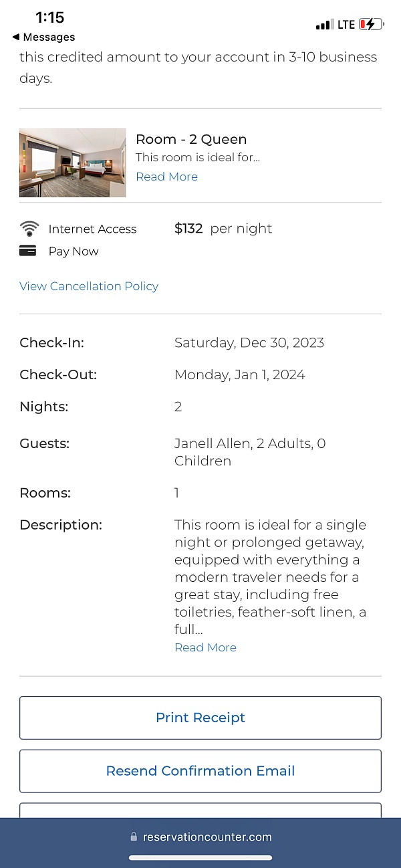
Task: Tap the Room - 2 Queen title
Action: click(x=191, y=139)
